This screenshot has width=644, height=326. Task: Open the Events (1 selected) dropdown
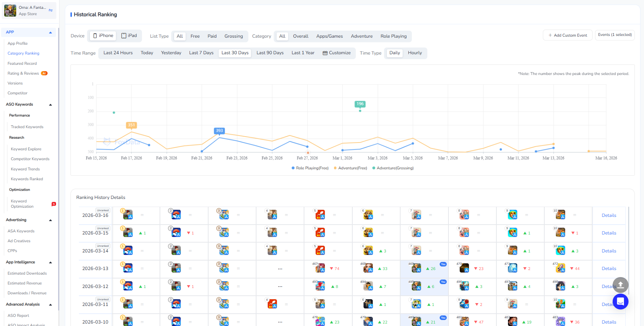614,35
